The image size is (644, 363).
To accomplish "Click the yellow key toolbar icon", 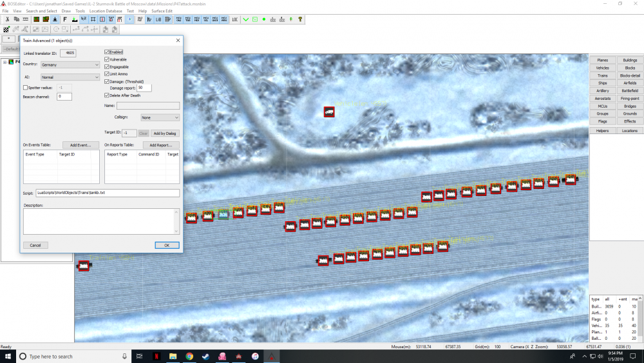I will pyautogui.click(x=300, y=19).
